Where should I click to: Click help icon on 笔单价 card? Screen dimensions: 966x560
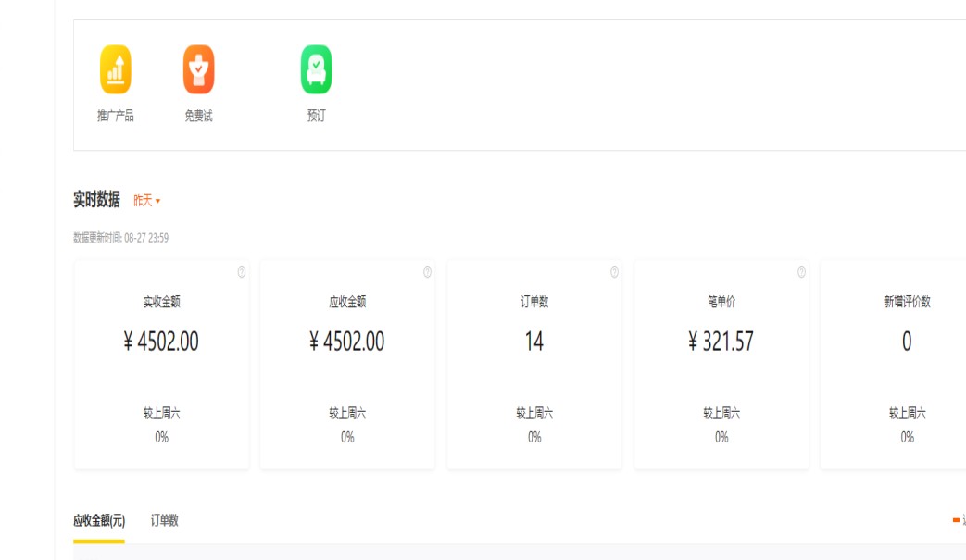[x=801, y=272]
